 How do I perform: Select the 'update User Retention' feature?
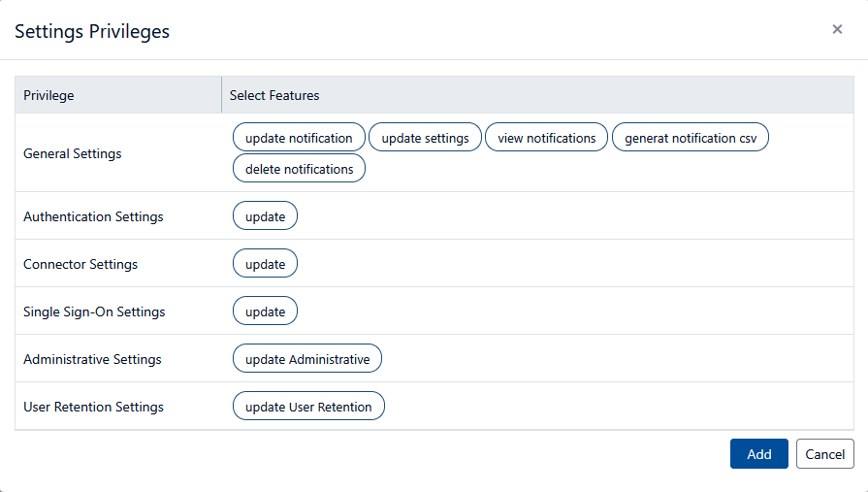[x=308, y=407]
